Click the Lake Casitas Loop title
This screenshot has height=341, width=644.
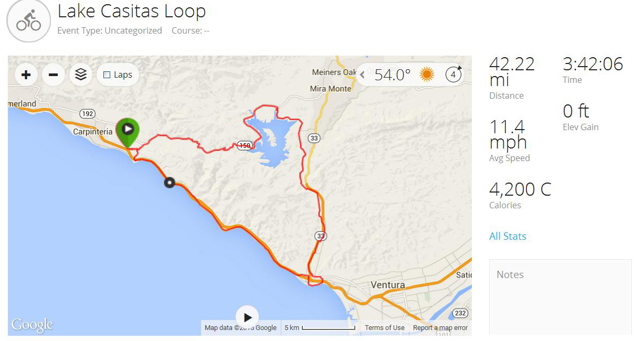[x=131, y=11]
